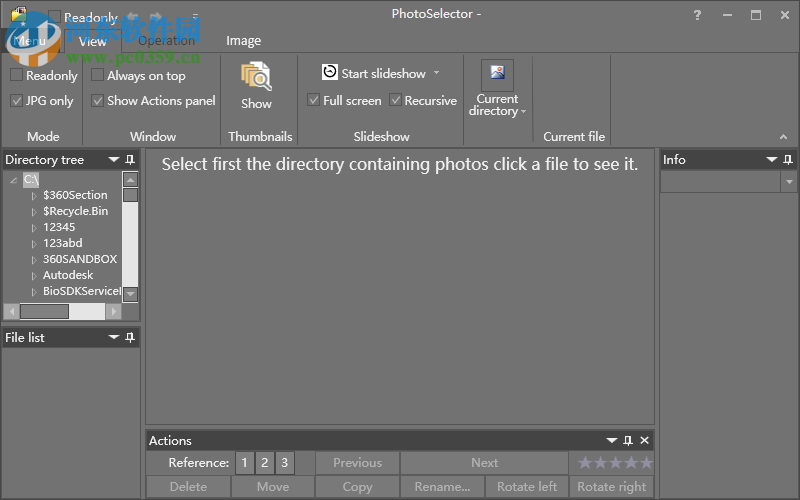The width and height of the screenshot is (800, 500).
Task: Set first star rating
Action: click(x=585, y=463)
